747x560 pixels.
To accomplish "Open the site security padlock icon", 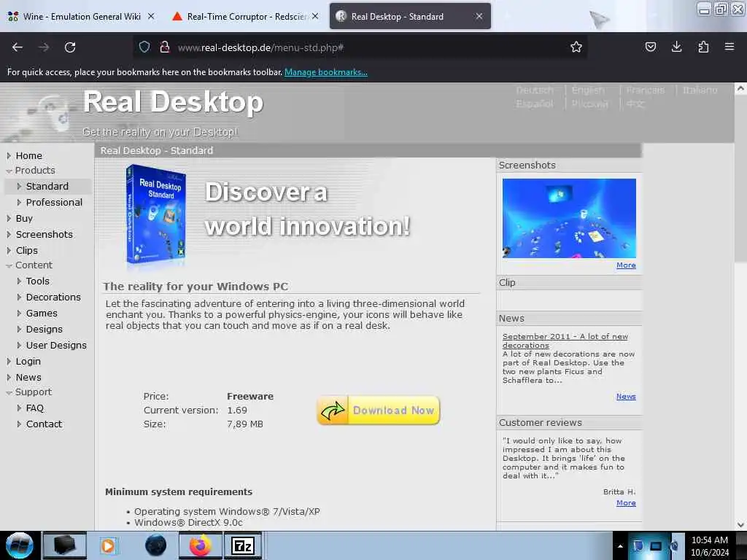I will 165,47.
